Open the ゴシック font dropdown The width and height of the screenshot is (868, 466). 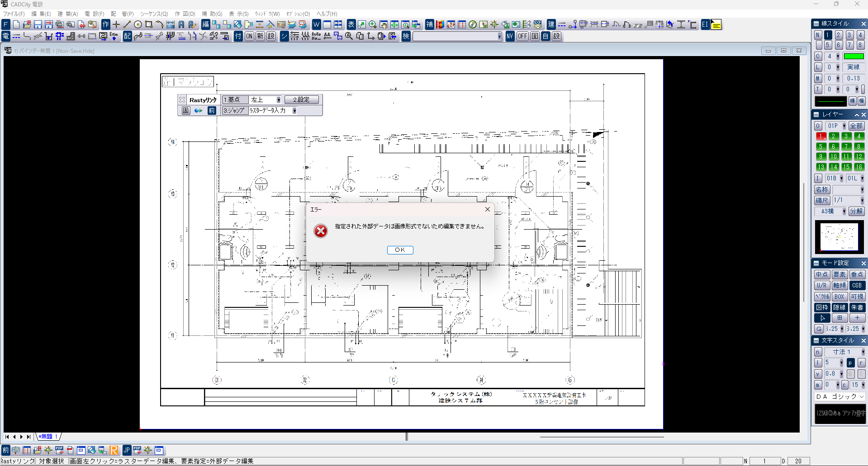[861, 396]
